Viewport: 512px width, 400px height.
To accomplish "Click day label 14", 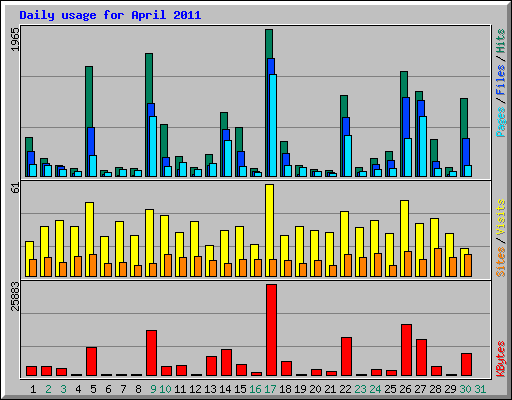I will tap(225, 389).
